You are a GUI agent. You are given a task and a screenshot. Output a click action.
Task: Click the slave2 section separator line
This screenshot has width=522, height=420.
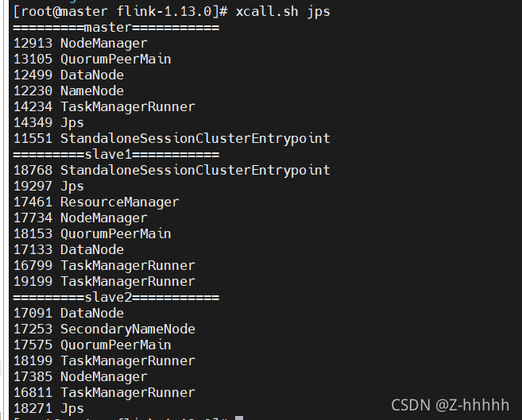tap(116, 298)
